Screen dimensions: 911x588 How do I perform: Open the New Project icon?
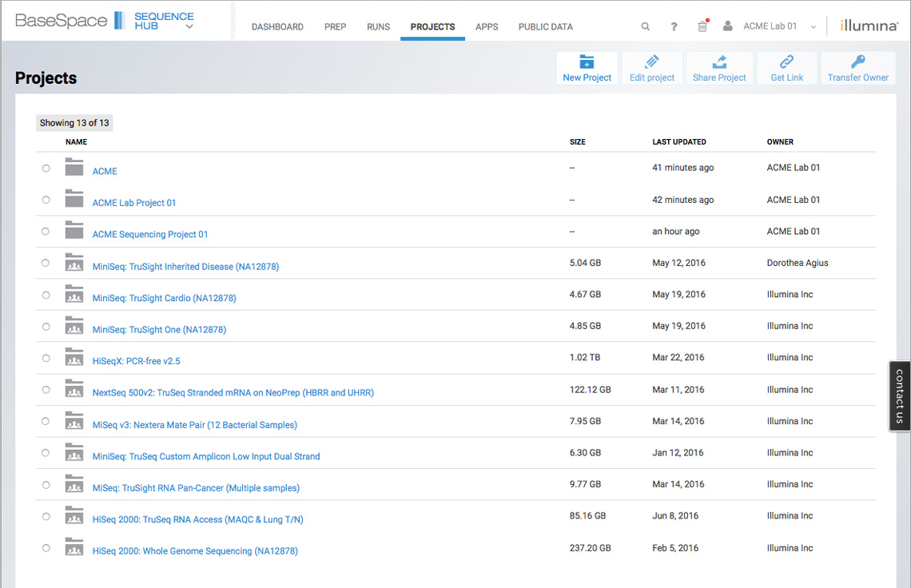tap(587, 66)
